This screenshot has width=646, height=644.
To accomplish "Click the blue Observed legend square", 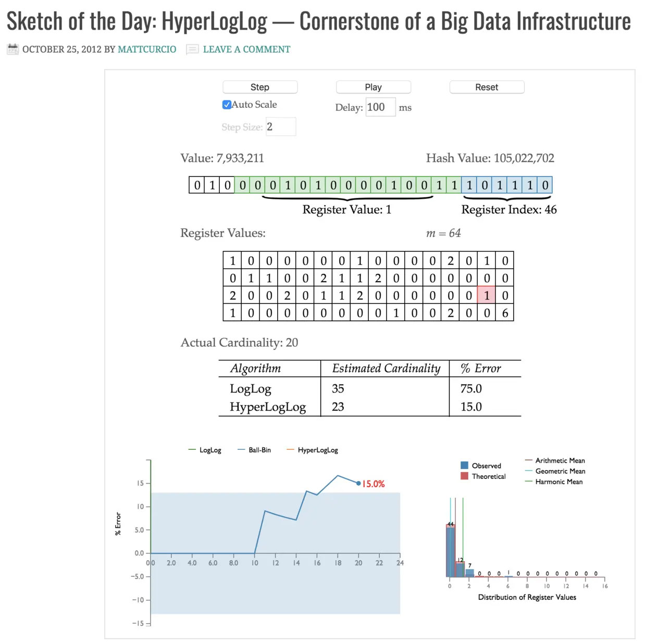I will pyautogui.click(x=464, y=465).
